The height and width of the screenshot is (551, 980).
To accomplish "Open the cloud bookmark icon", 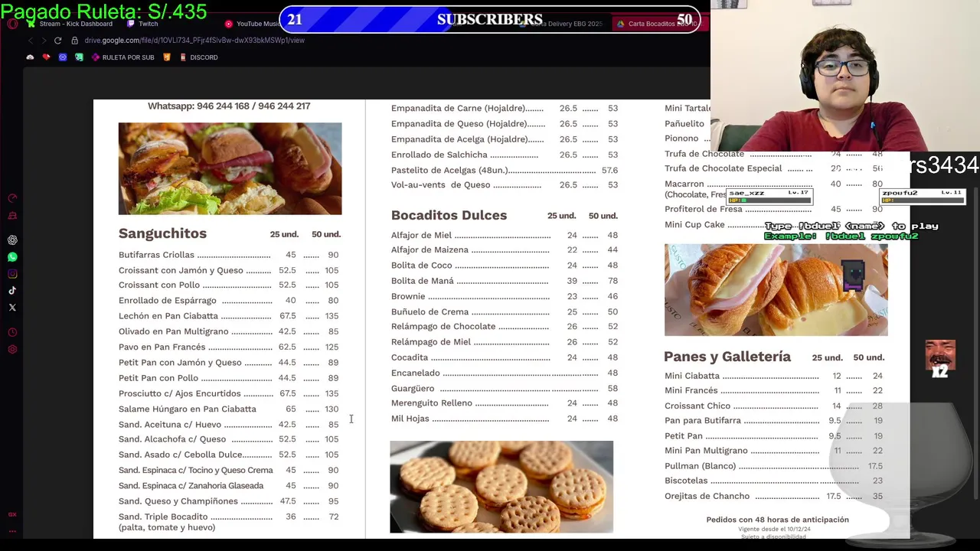I will pyautogui.click(x=30, y=57).
